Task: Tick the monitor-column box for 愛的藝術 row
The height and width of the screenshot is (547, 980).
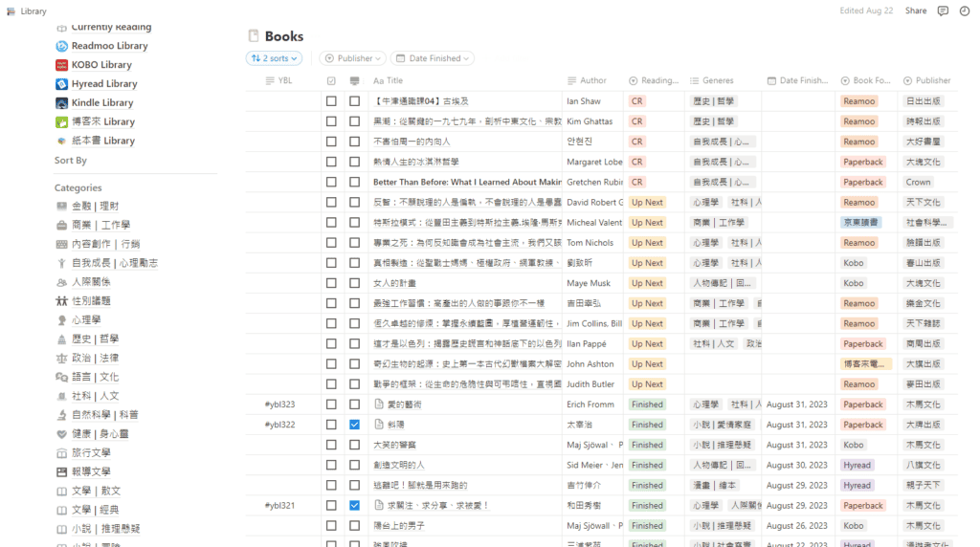Action: point(354,405)
